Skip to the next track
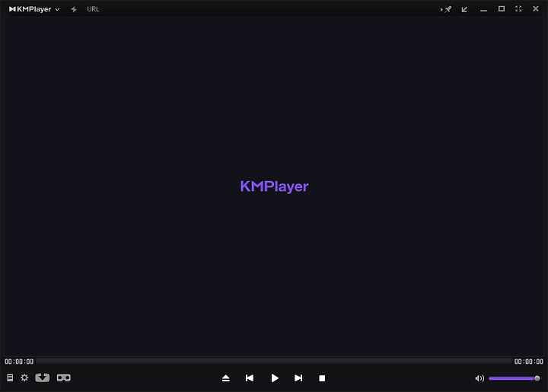 click(x=298, y=378)
